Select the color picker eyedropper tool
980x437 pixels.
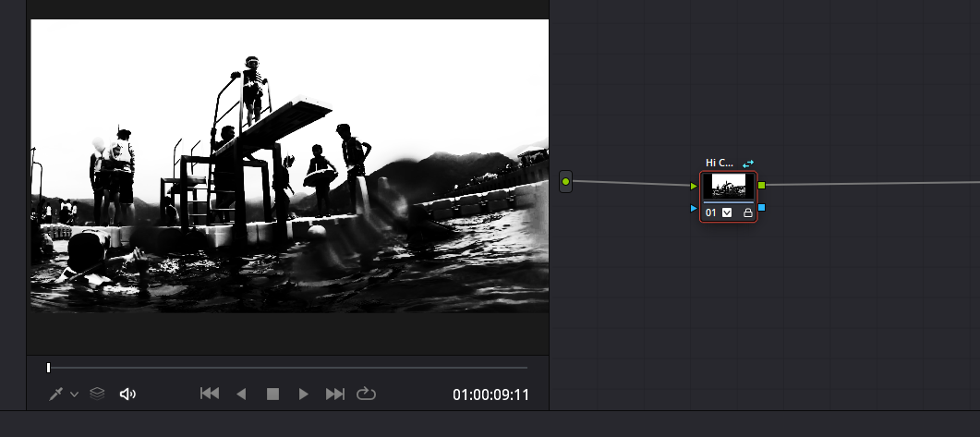pos(56,395)
